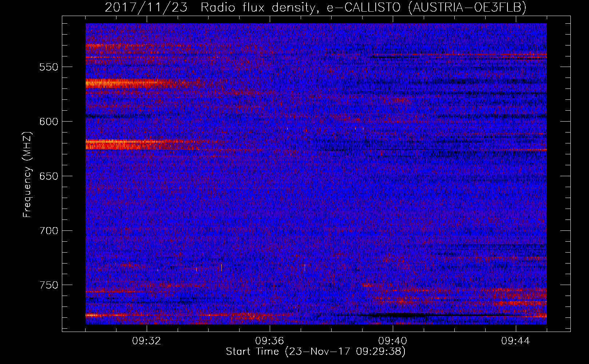
Task: Click the 700 frequency tick label
Action: point(49,231)
